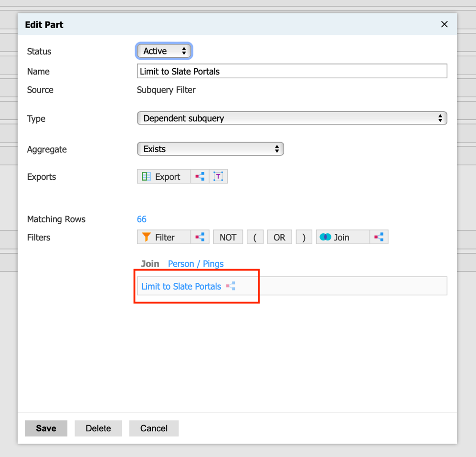Insert an opening parenthesis operator

[x=255, y=237]
